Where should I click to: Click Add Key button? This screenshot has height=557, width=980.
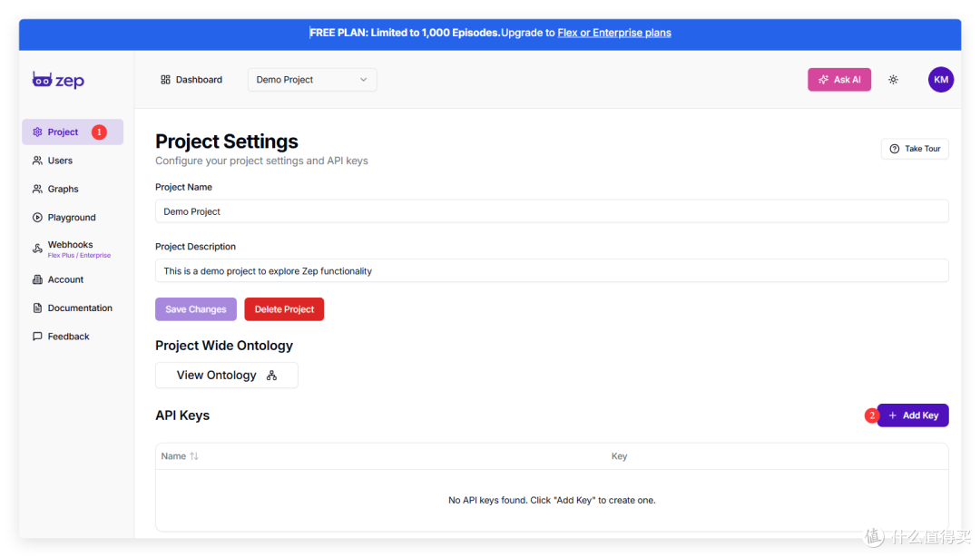[913, 415]
